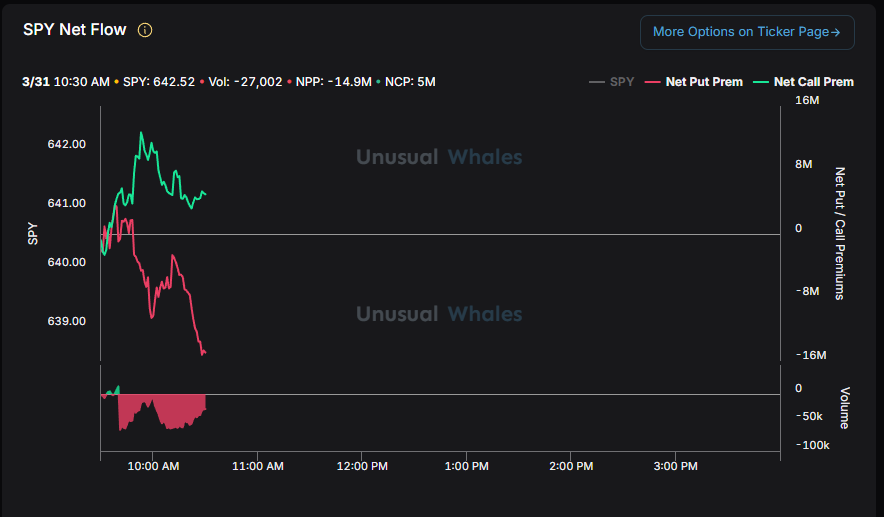Click the green net call premium line peak

141,133
